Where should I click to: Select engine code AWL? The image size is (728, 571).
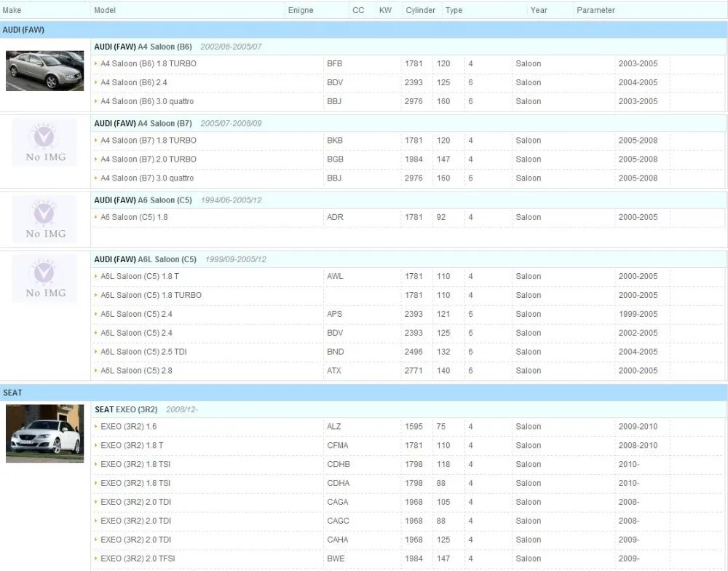click(335, 276)
